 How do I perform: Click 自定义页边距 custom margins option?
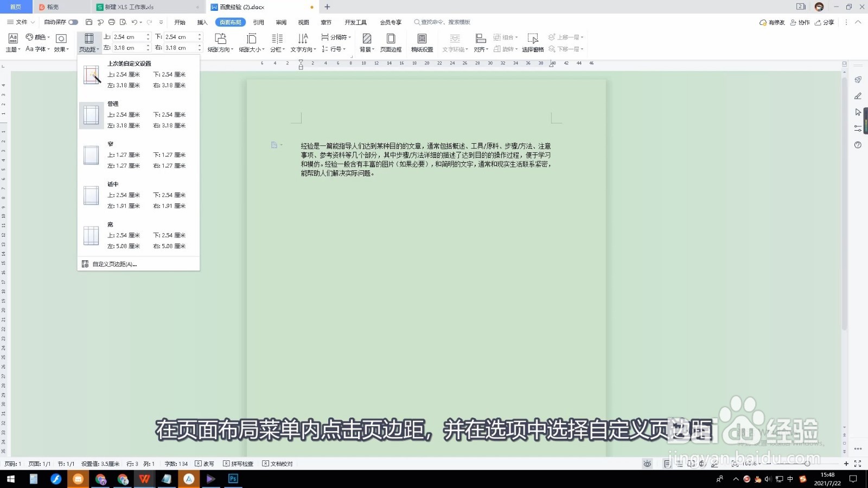[112, 264]
